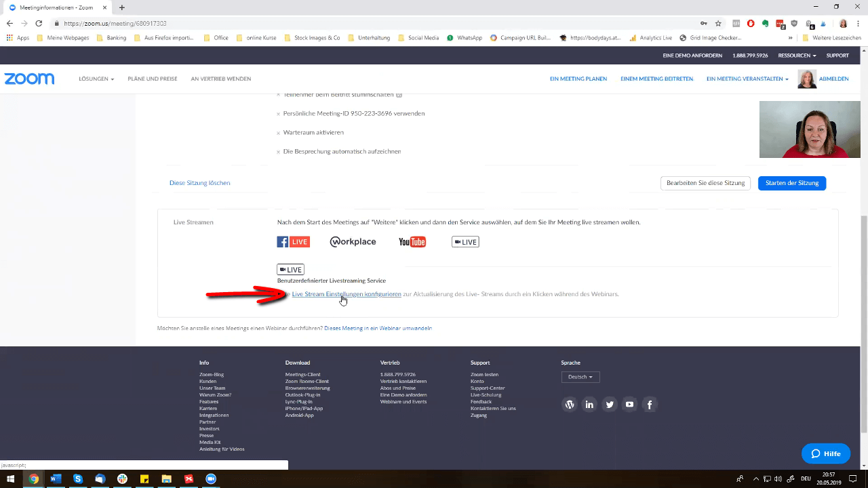The height and width of the screenshot is (488, 868).
Task: Click the browser address bar URL
Action: [x=115, y=23]
